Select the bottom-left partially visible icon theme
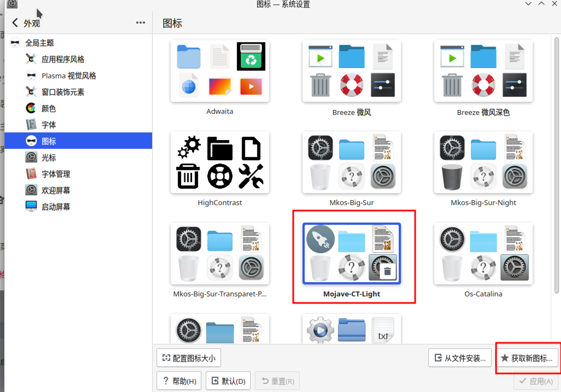561x392 pixels. point(220,329)
